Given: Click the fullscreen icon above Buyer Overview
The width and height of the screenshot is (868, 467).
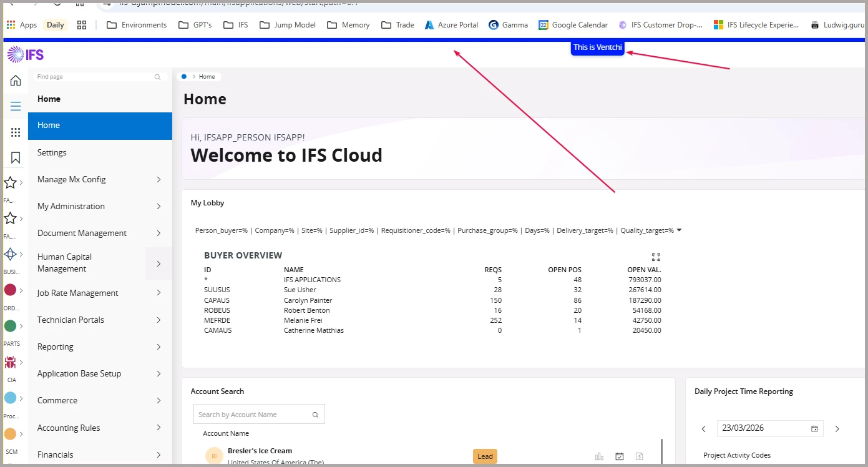Looking at the screenshot, I should (x=655, y=257).
